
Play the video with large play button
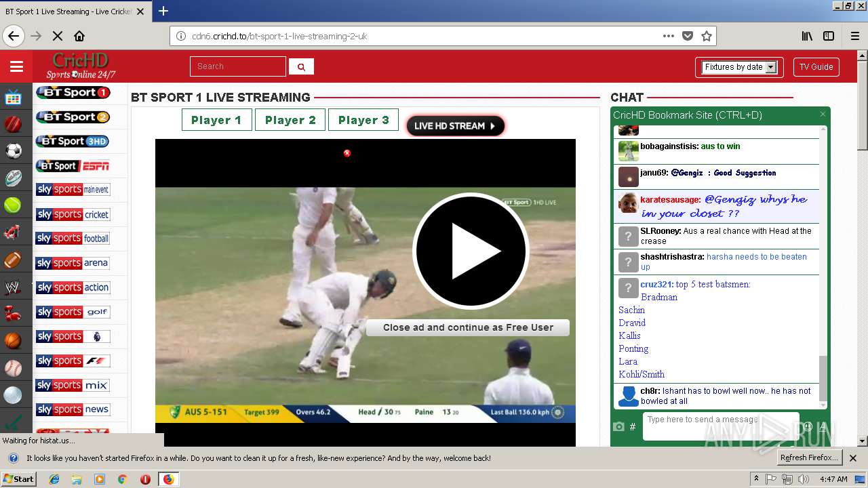pos(471,251)
